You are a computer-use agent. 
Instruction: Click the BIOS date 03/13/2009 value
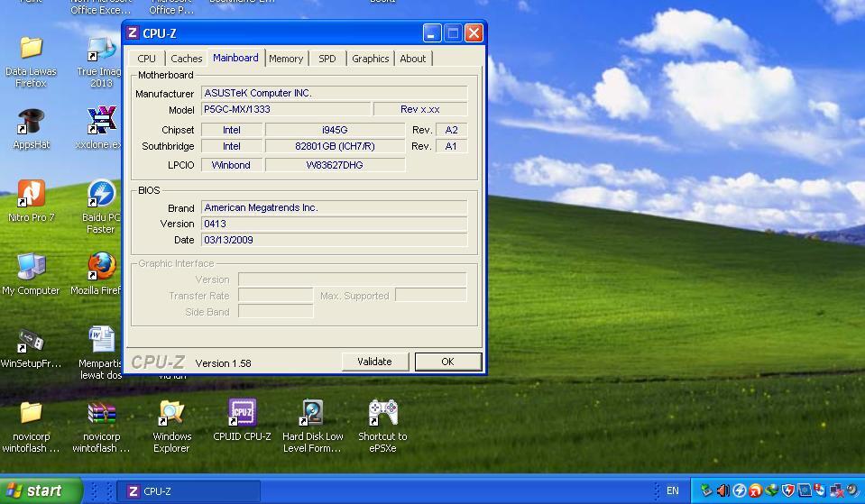click(335, 240)
